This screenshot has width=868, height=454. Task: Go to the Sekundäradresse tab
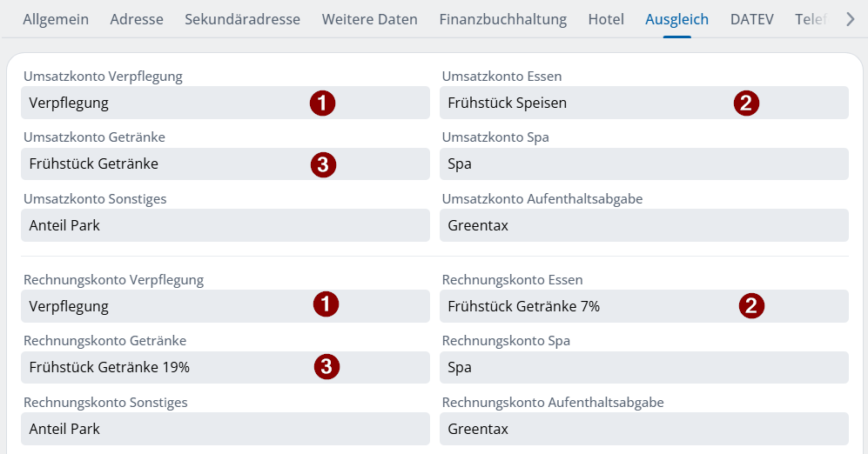point(242,19)
